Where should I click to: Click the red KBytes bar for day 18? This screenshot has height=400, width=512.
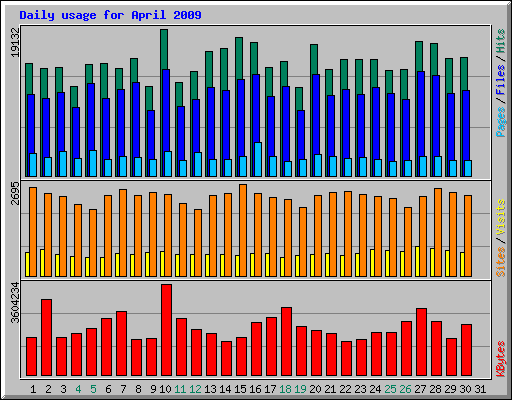pos(286,342)
